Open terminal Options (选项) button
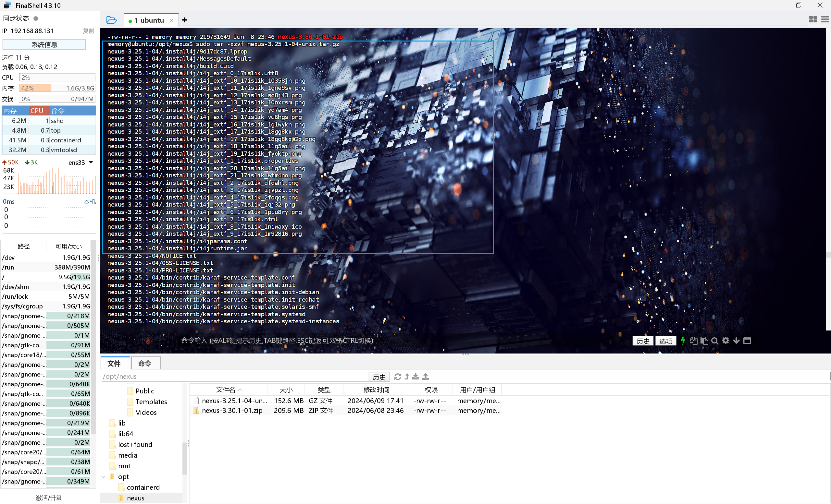 pyautogui.click(x=666, y=341)
